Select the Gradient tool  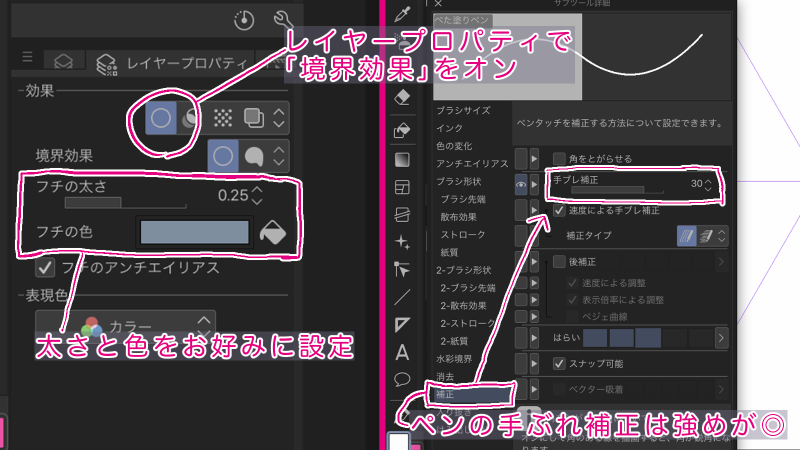tap(402, 160)
